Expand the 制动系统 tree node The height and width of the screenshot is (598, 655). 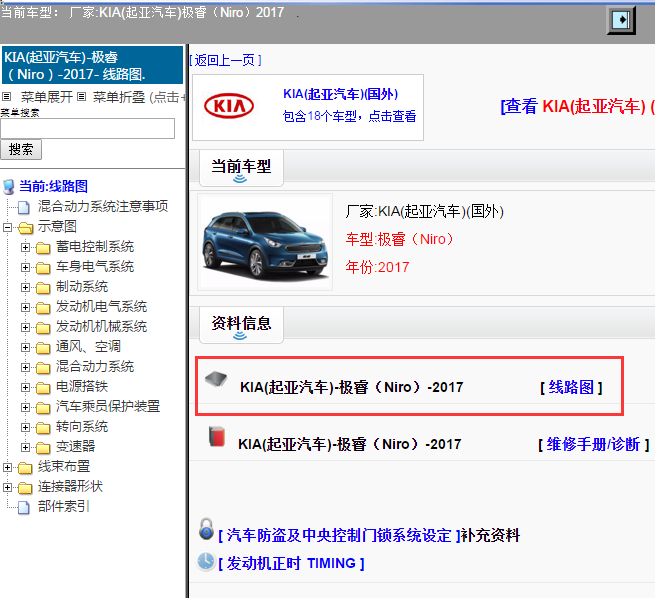[25, 287]
